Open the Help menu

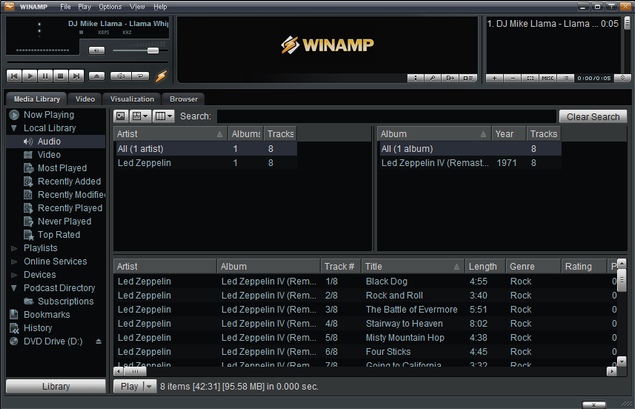(160, 6)
